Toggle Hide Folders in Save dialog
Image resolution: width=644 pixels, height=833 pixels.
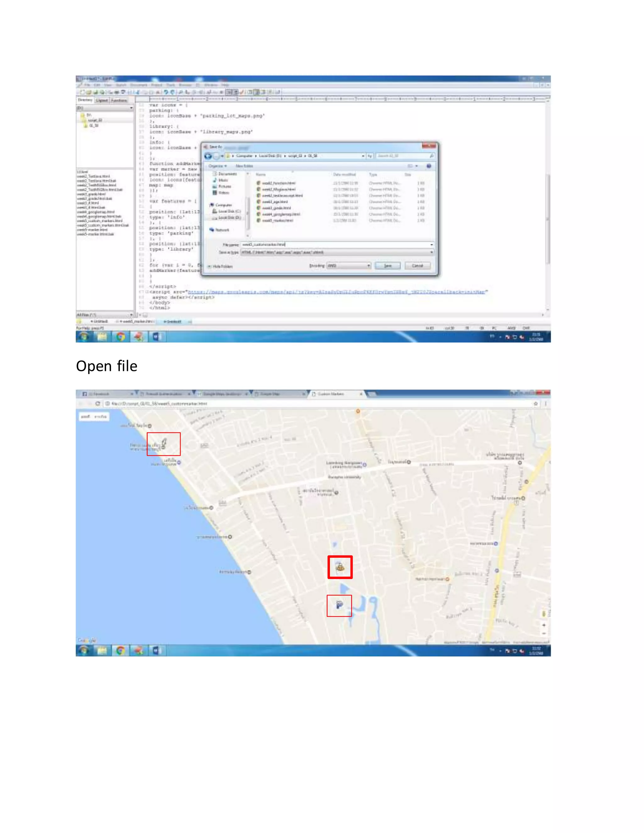[x=220, y=266]
